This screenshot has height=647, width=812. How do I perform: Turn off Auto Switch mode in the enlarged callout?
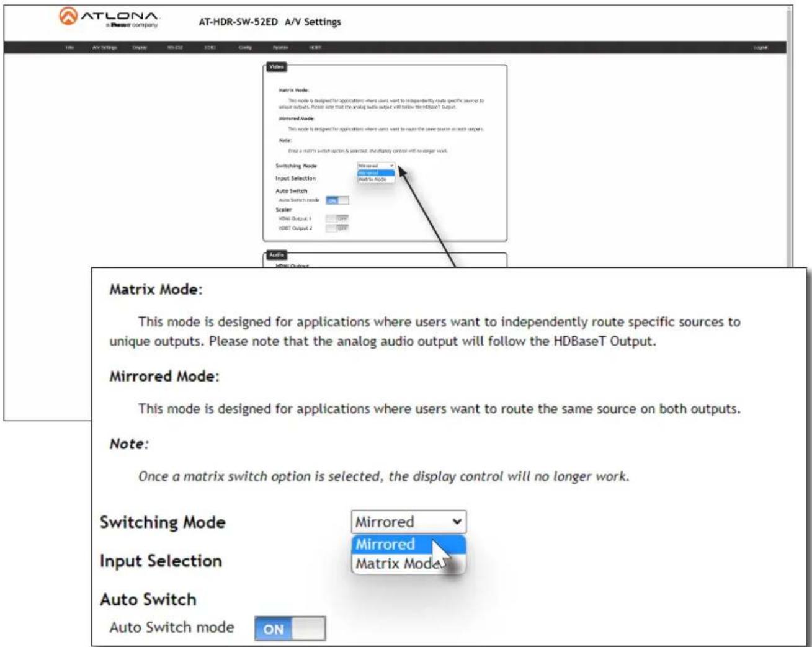point(290,628)
